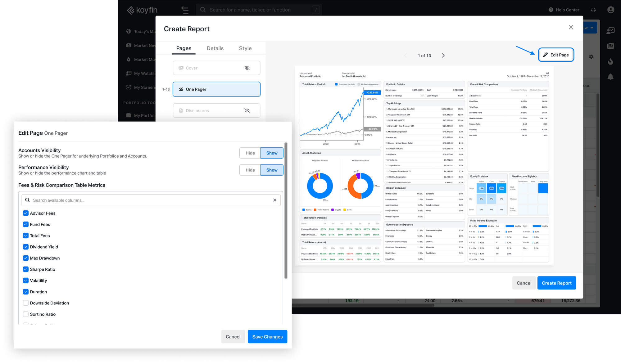This screenshot has height=364, width=621.
Task: Clear search with the X icon in columns search
Action: click(x=274, y=200)
